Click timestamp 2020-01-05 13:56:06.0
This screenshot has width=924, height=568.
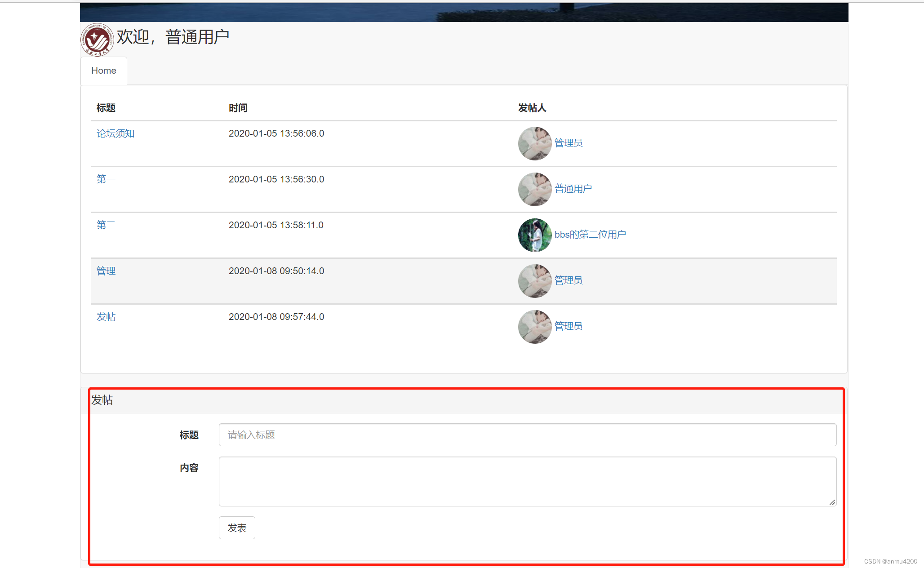tap(276, 133)
